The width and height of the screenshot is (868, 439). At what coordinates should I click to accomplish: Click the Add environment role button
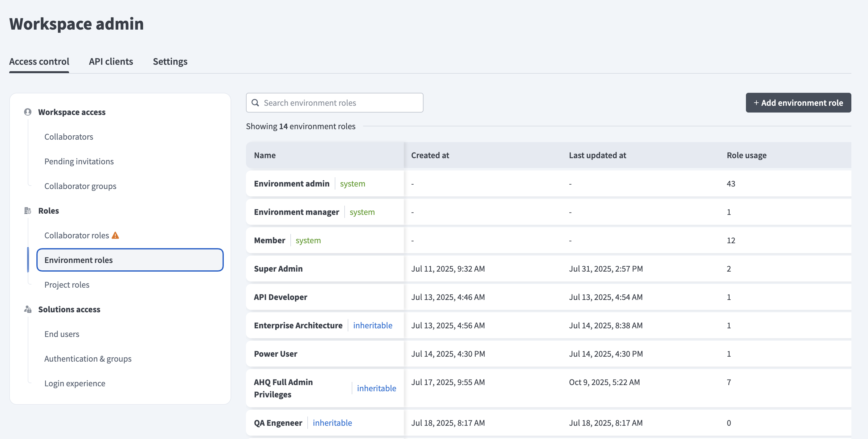point(799,102)
